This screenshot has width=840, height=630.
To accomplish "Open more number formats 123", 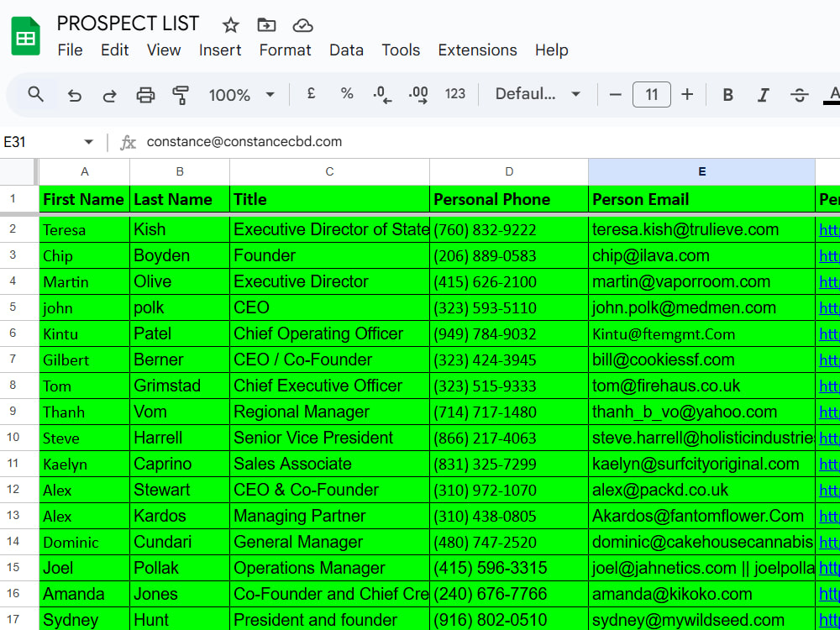I will (x=454, y=94).
